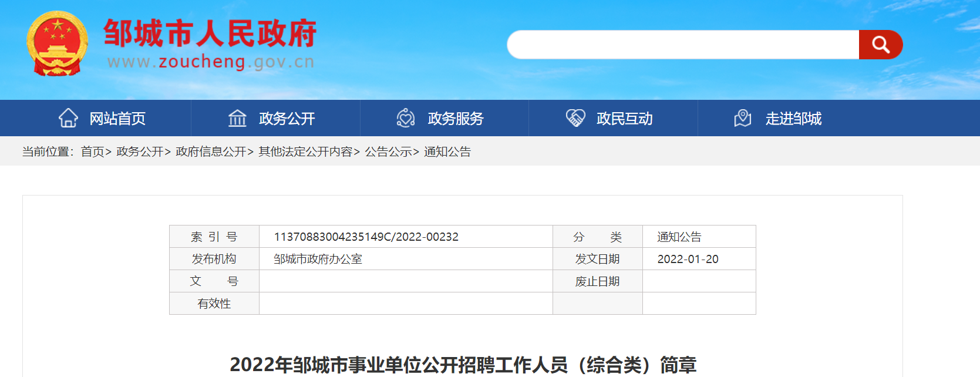Click the heart icon beside 政务服务
Image resolution: width=980 pixels, height=377 pixels.
[406, 118]
